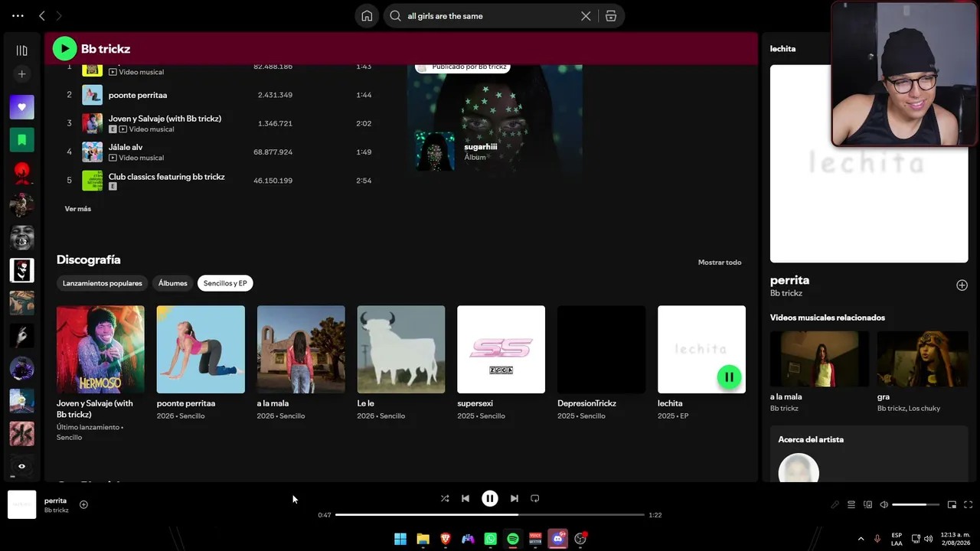Screen dimensions: 980x551
Task: Add 'perrita' to Liked in Now Playing panel
Action: pyautogui.click(x=962, y=285)
